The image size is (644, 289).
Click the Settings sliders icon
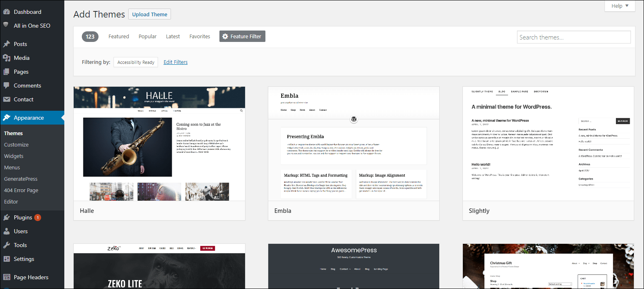pos(7,259)
